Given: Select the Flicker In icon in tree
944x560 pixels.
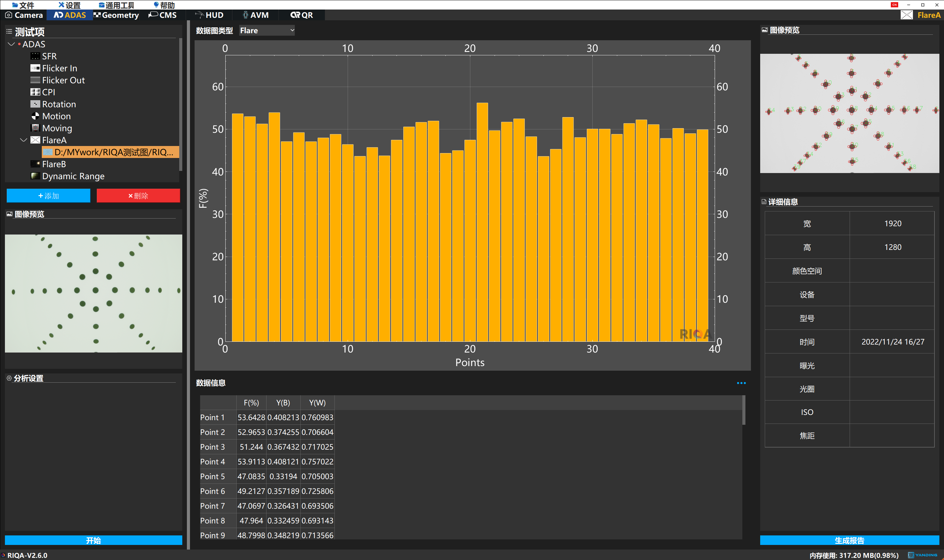Looking at the screenshot, I should pos(35,68).
